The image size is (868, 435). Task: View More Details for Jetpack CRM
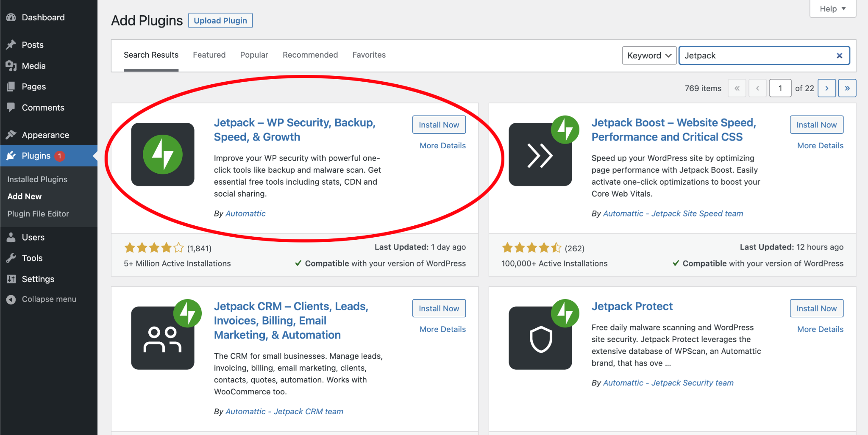442,329
